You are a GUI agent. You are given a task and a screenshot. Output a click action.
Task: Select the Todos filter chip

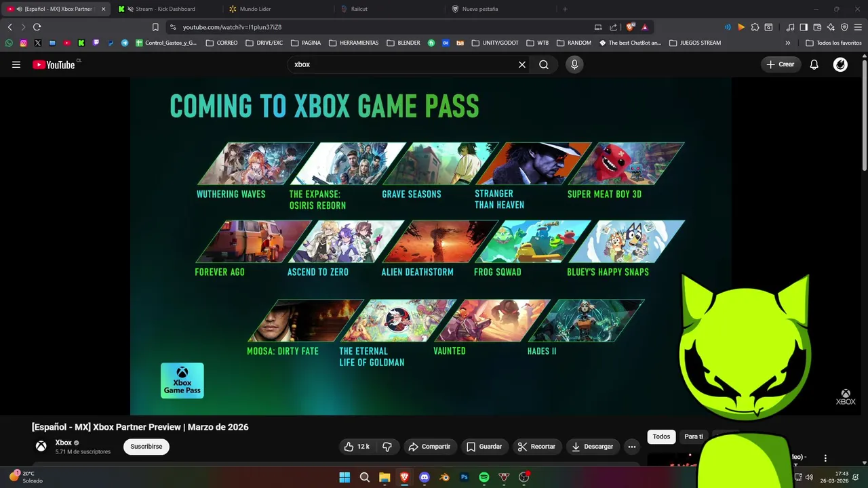coord(661,436)
